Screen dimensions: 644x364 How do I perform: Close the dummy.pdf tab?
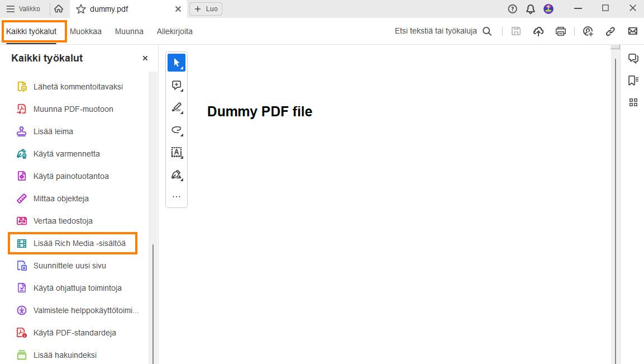coord(178,8)
